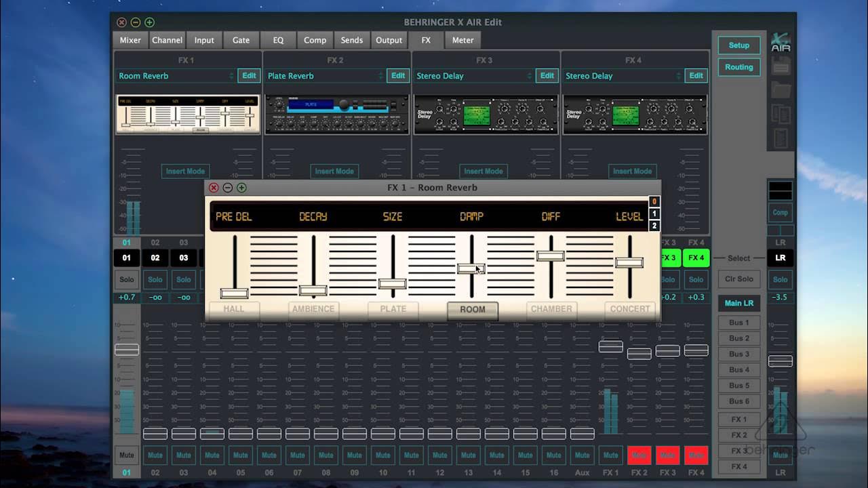Mute channel 01
The image size is (868, 488).
126,455
